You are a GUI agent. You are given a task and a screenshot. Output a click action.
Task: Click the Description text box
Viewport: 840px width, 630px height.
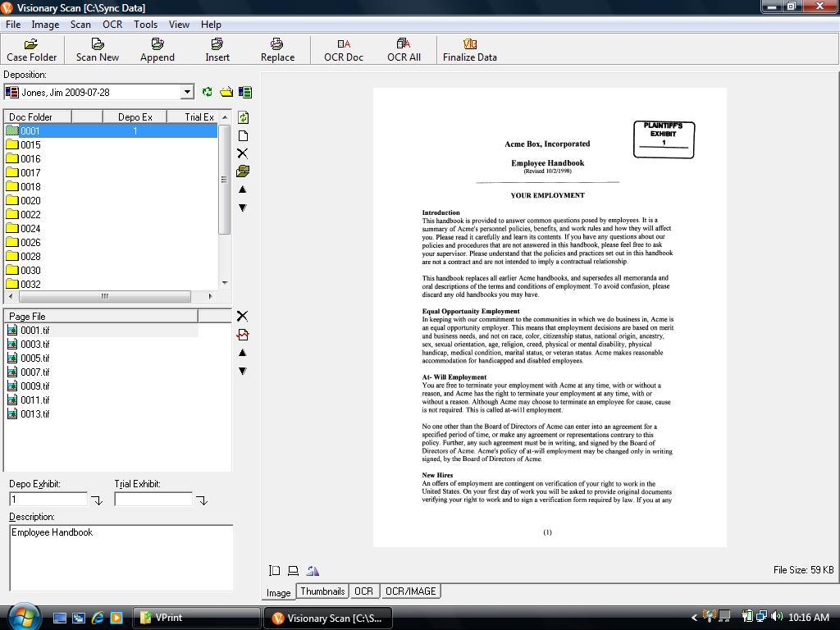click(x=121, y=558)
